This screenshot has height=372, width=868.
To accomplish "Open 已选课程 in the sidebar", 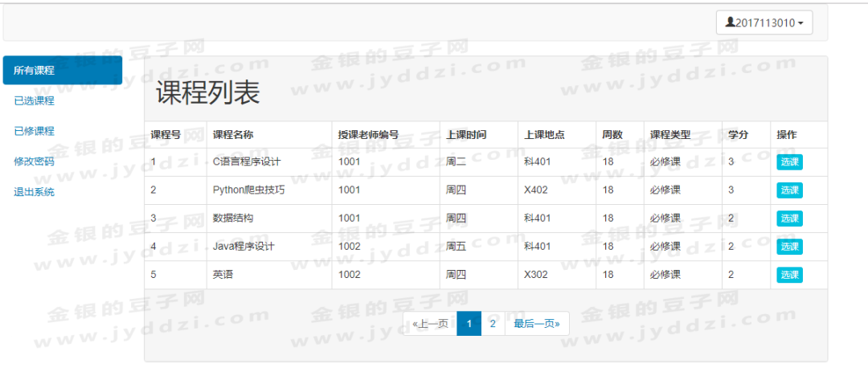I will click(35, 100).
